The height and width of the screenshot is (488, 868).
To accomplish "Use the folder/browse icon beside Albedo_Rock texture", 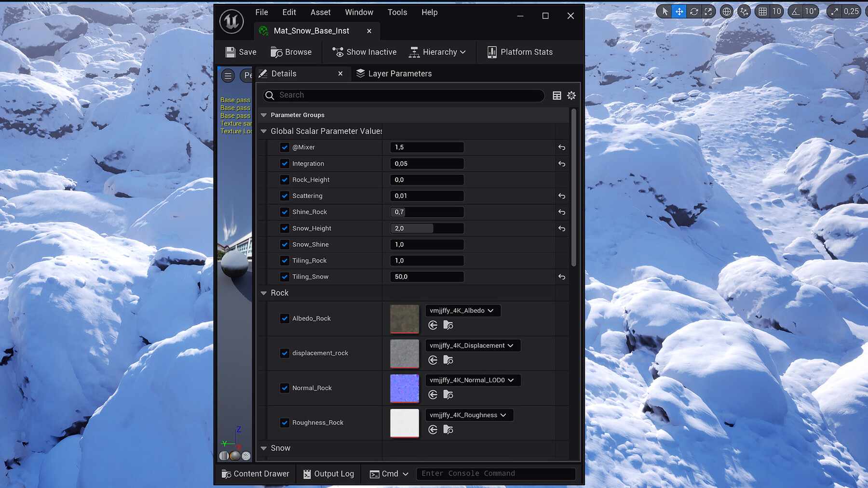I will click(448, 325).
